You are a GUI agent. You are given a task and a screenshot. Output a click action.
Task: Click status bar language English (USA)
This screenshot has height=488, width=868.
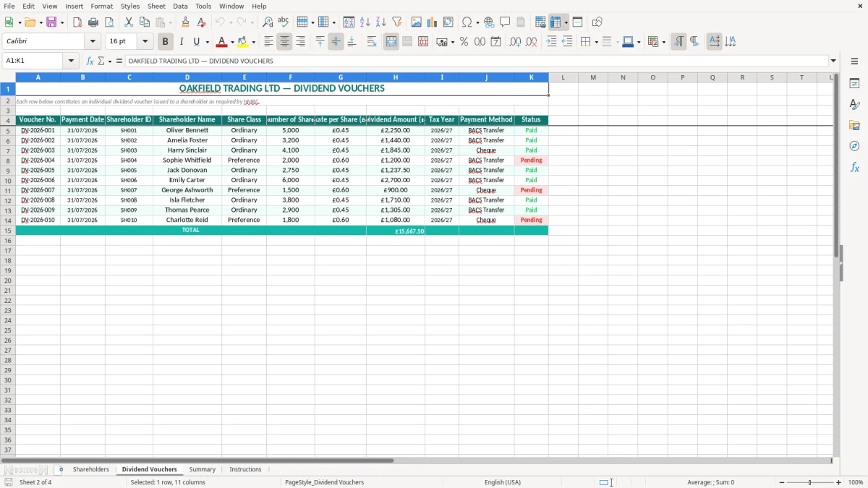[503, 482]
